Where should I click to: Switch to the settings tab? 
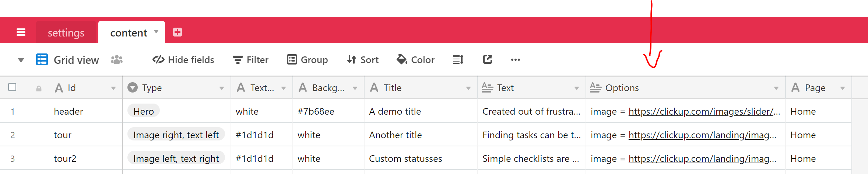66,33
